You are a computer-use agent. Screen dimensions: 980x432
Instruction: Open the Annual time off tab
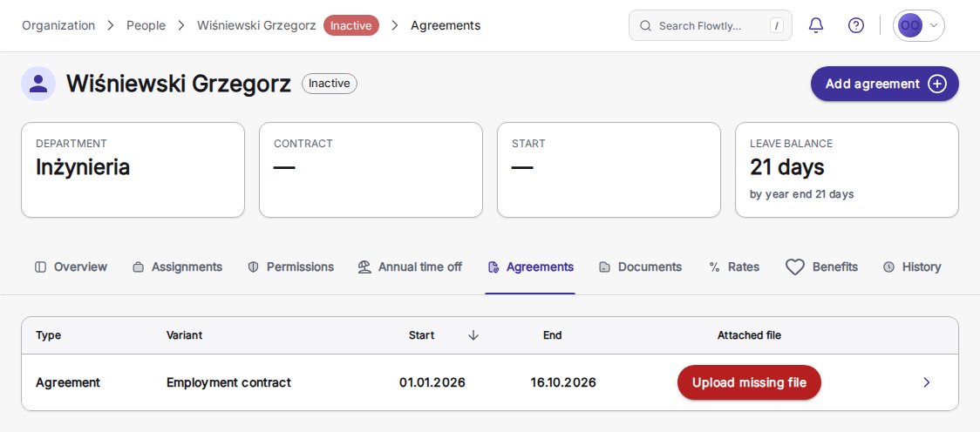tap(410, 267)
